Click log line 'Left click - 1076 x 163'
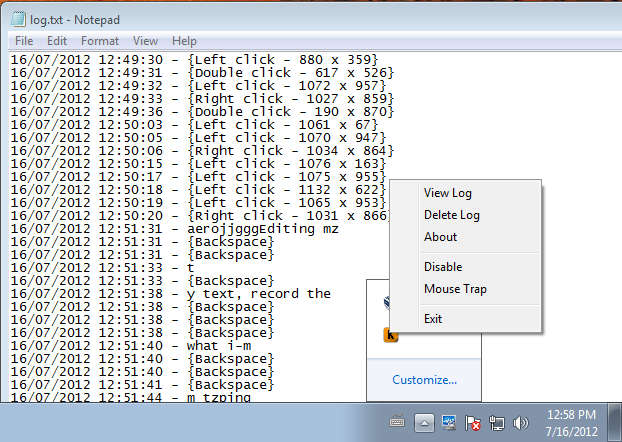 [x=198, y=164]
